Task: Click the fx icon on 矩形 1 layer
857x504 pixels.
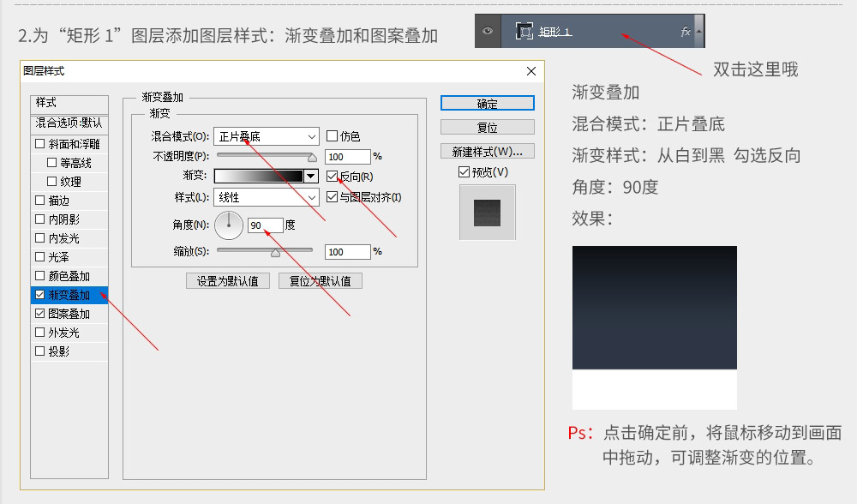Action: click(x=686, y=32)
